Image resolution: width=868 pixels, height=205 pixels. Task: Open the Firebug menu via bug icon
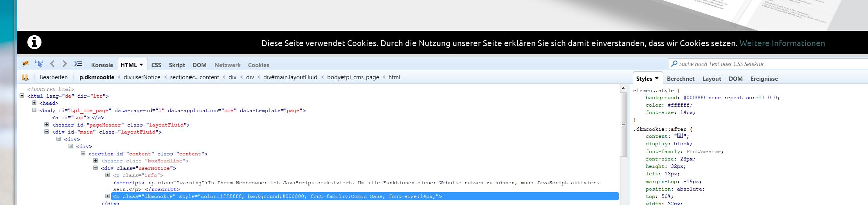point(26,64)
